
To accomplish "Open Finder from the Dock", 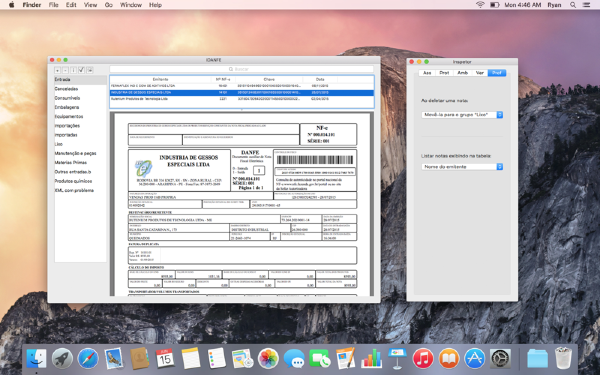I will 36,359.
